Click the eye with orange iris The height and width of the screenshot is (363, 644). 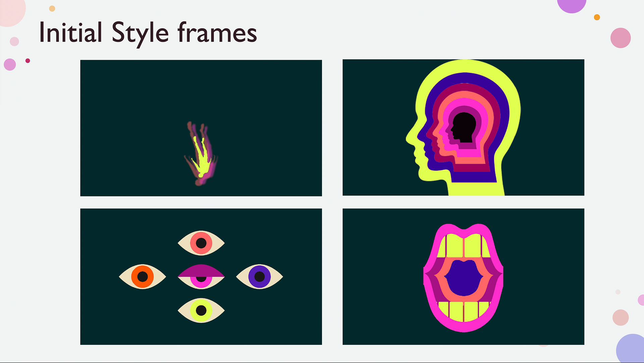142,276
